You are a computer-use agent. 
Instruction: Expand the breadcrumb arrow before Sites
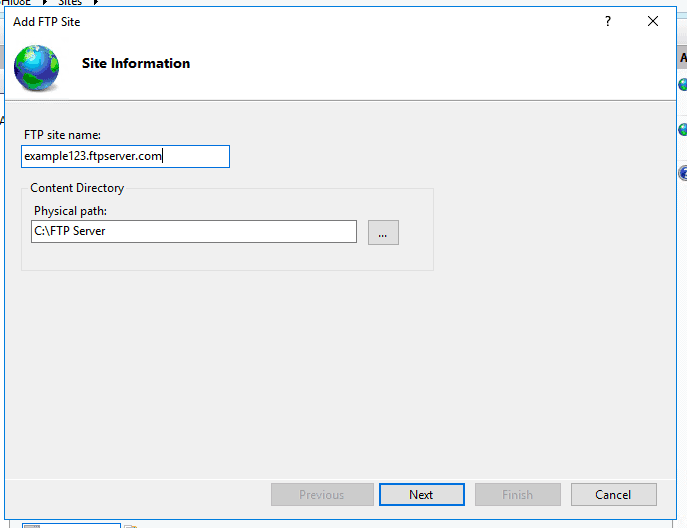tap(45, 2)
